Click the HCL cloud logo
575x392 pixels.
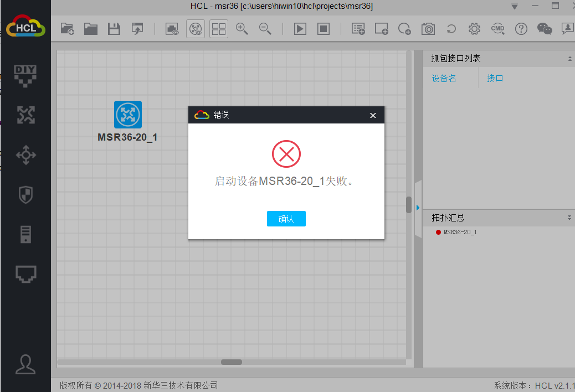point(25,25)
